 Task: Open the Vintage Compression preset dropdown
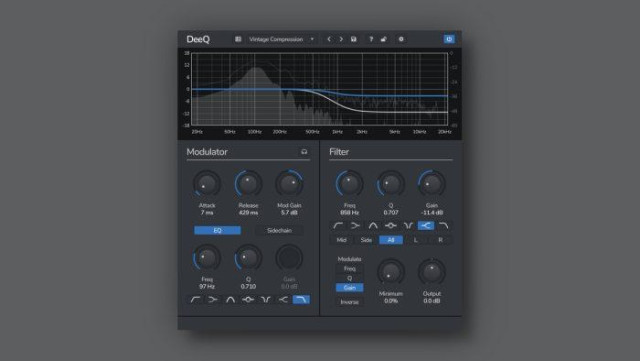(x=281, y=39)
